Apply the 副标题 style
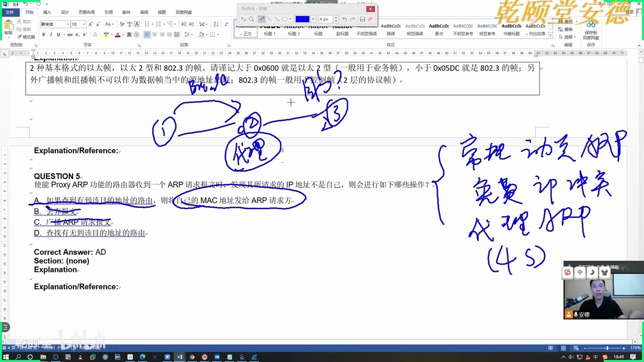 [x=342, y=30]
